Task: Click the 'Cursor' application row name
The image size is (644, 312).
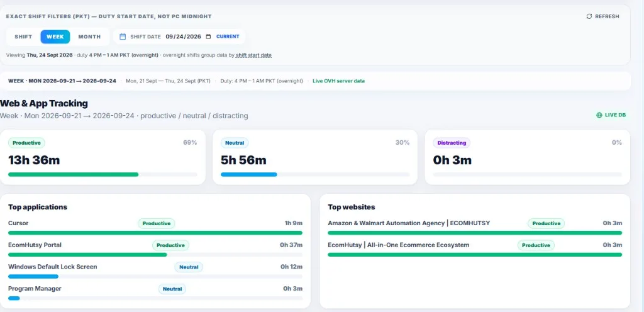Action: point(18,223)
